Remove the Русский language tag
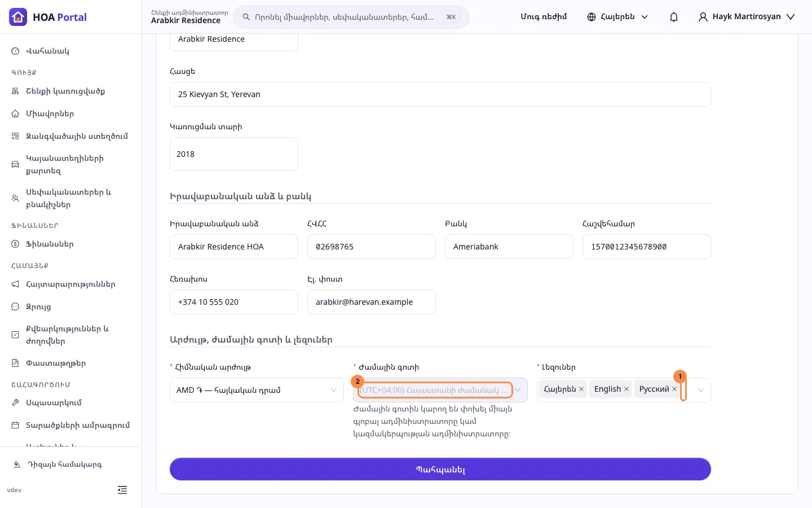This screenshot has width=812, height=508. coord(674,389)
